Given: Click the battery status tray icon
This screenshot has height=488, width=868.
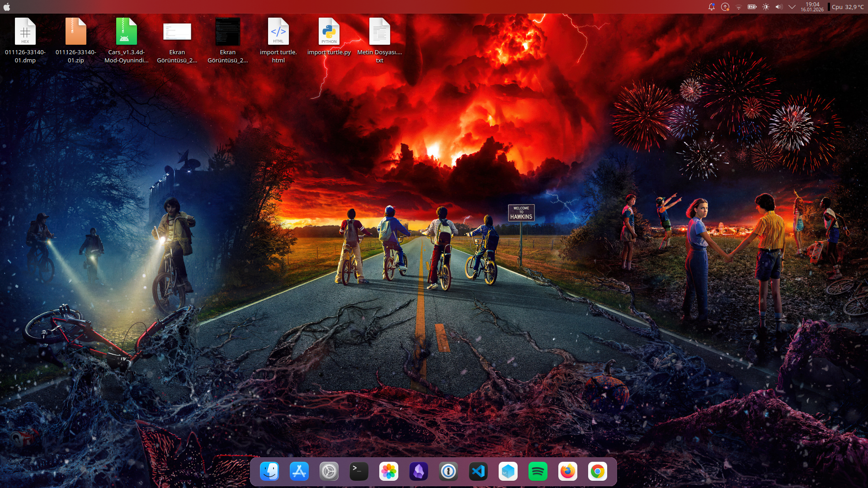Looking at the screenshot, I should coord(752,7).
